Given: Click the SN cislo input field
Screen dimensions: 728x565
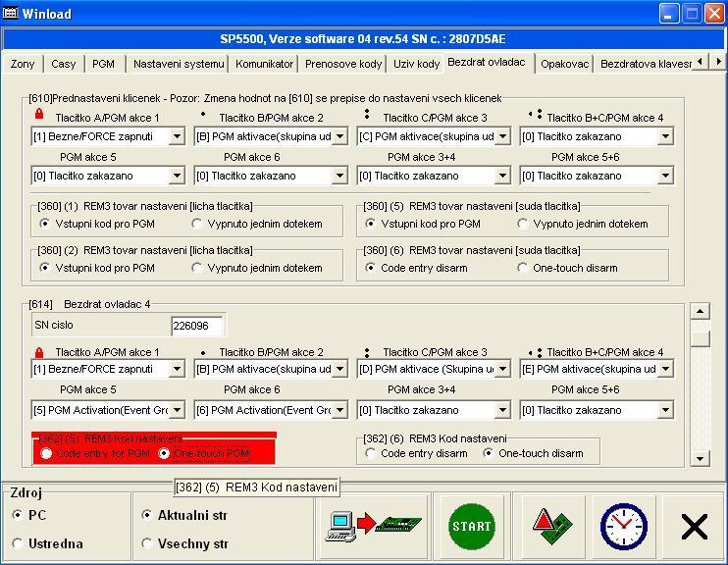Looking at the screenshot, I should 197,326.
